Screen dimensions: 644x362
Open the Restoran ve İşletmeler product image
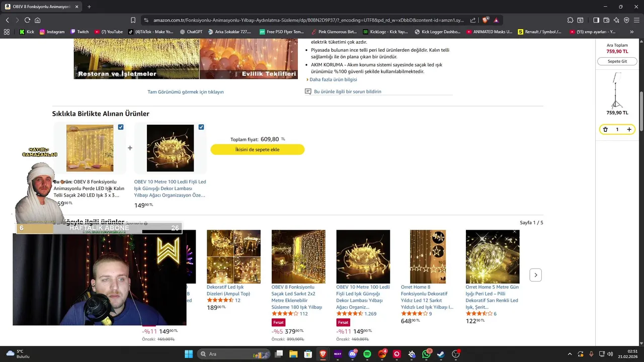(136, 58)
